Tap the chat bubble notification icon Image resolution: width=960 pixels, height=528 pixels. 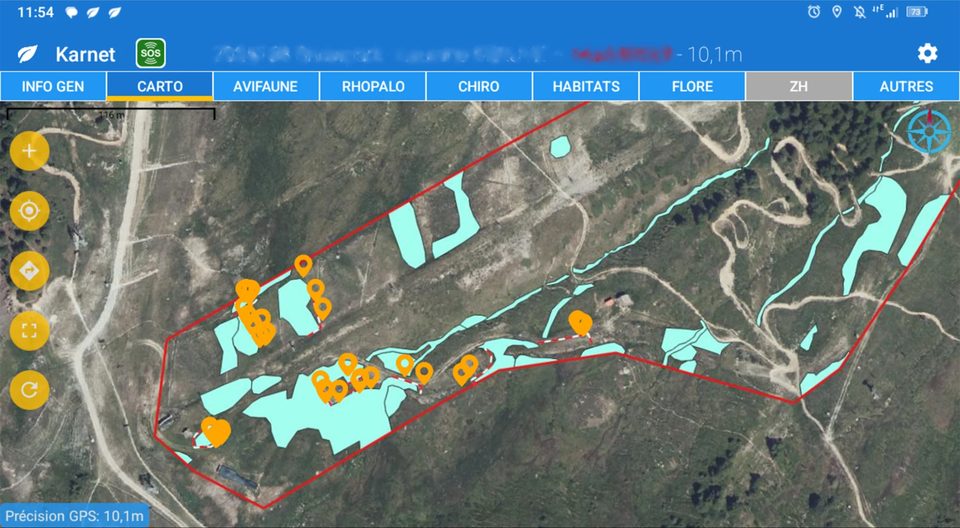[72, 12]
